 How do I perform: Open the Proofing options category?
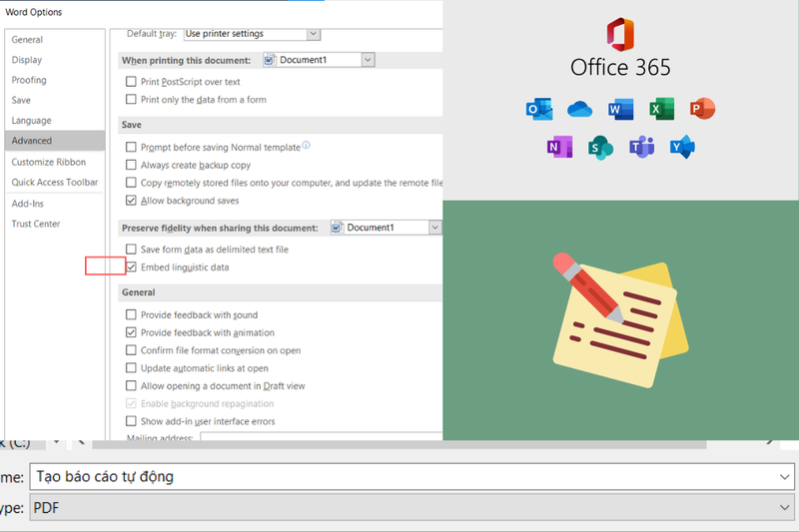tap(29, 80)
